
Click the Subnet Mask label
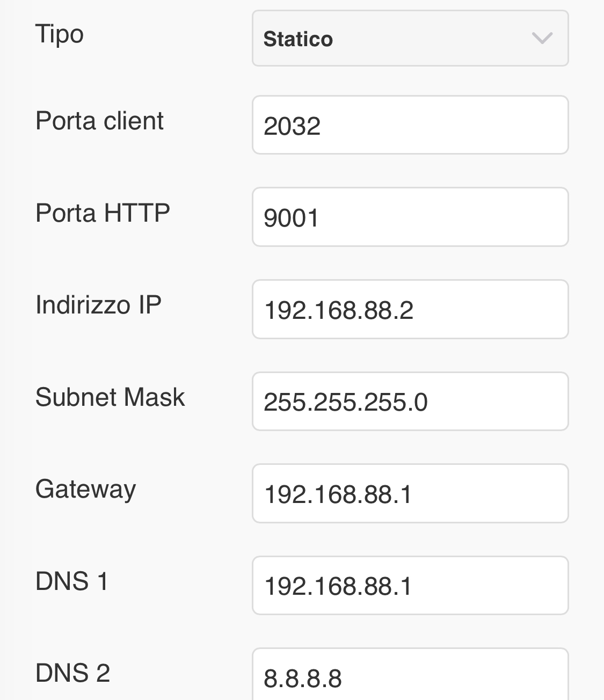[110, 397]
